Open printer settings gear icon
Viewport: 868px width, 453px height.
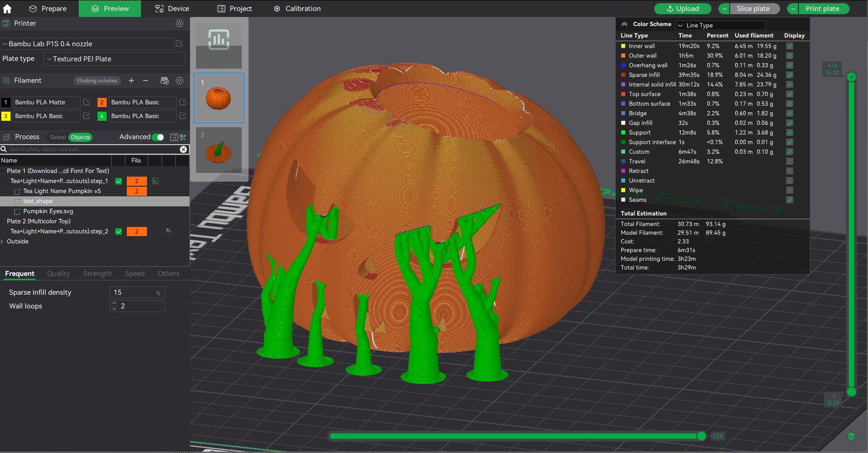(x=179, y=23)
